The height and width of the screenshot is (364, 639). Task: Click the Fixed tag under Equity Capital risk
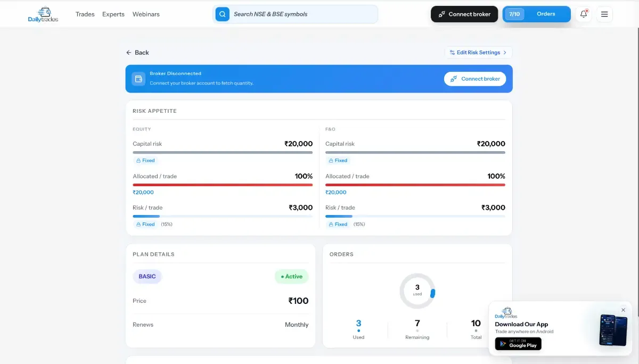(x=145, y=160)
